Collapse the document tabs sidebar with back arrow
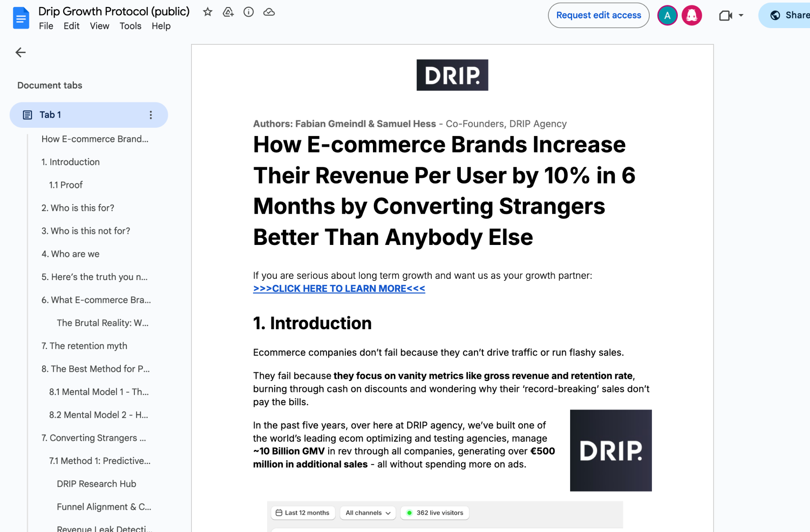This screenshot has height=532, width=810. (x=20, y=52)
